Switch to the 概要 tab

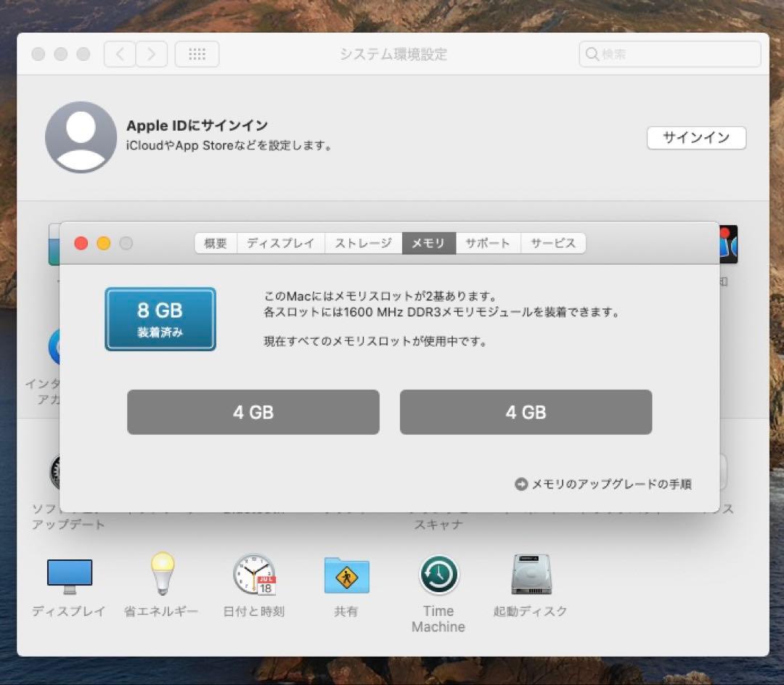click(x=214, y=243)
